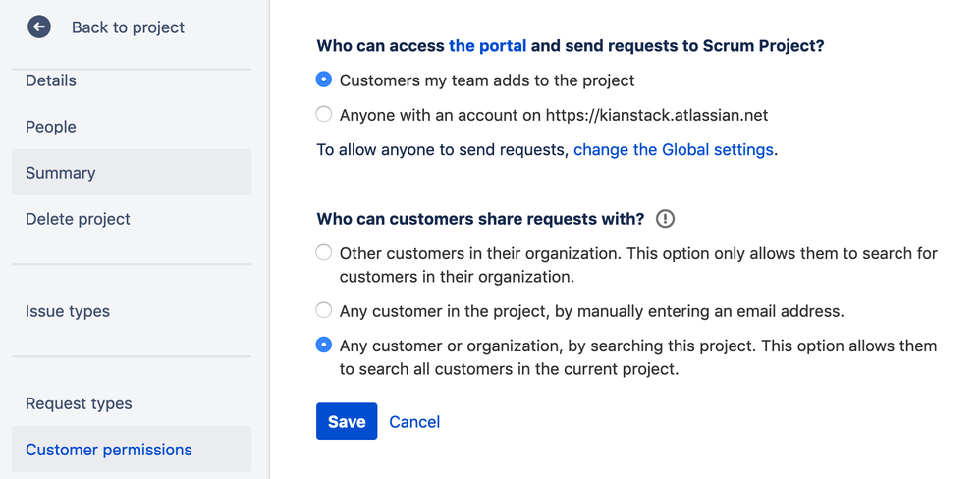Click the back arrow icon
The width and height of the screenshot is (980, 479).
[x=39, y=27]
